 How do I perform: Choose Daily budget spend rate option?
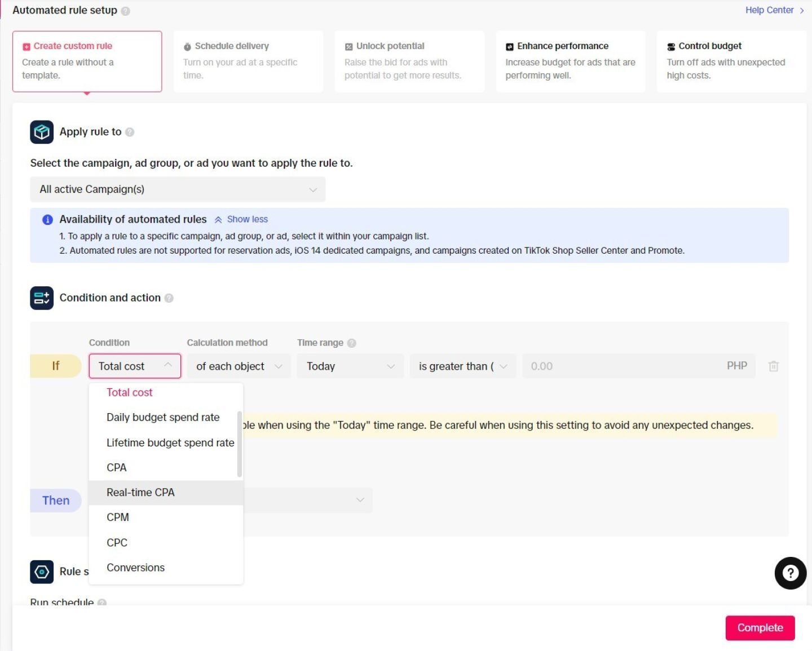[x=163, y=418]
